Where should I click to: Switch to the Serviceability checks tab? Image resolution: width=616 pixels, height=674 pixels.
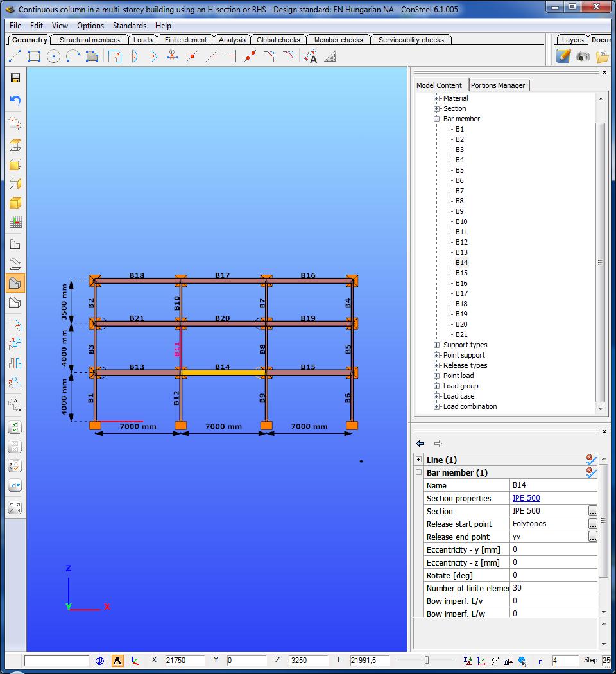click(x=411, y=40)
